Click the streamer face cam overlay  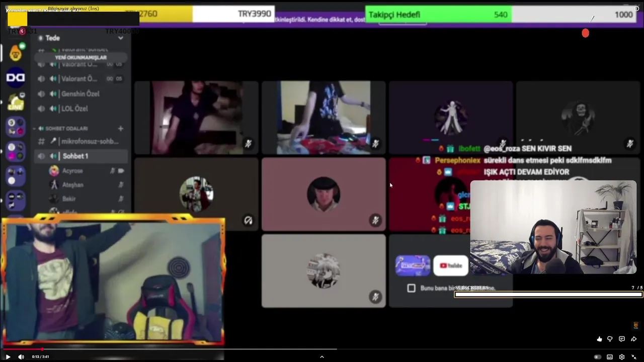553,227
